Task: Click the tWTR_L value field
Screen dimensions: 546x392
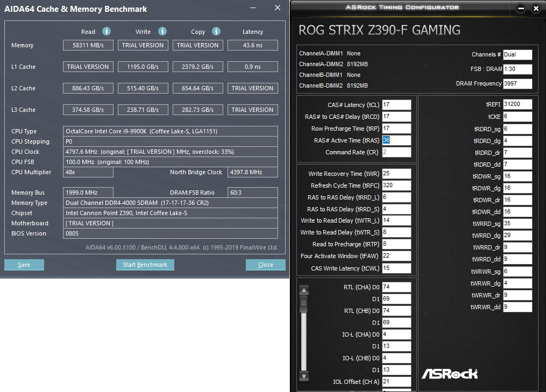Action: (396, 220)
